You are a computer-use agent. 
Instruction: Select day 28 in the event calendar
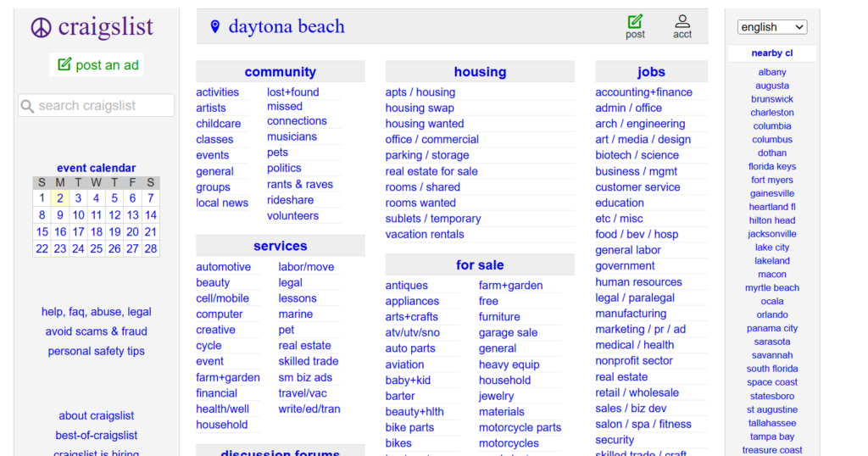(x=151, y=249)
